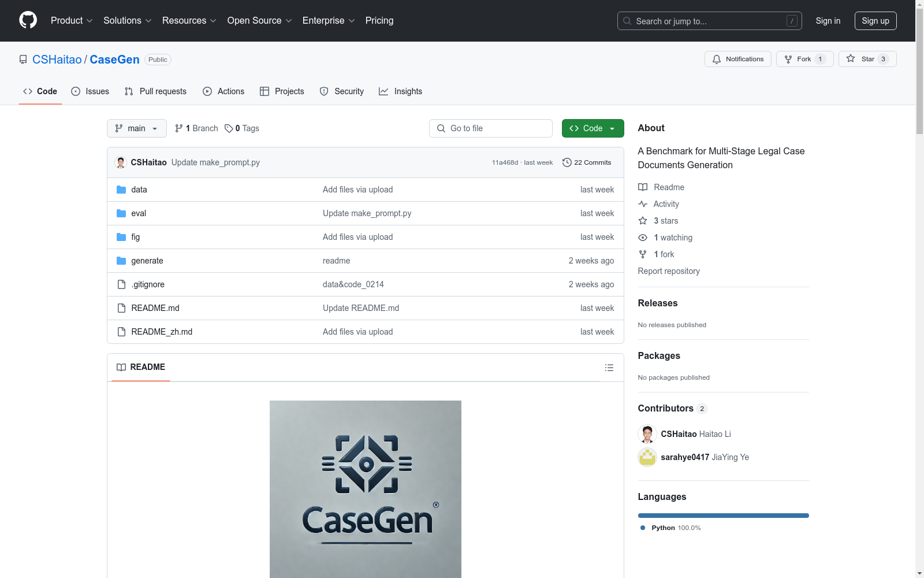924x578 pixels.
Task: Click the Sign in link
Action: (x=828, y=21)
